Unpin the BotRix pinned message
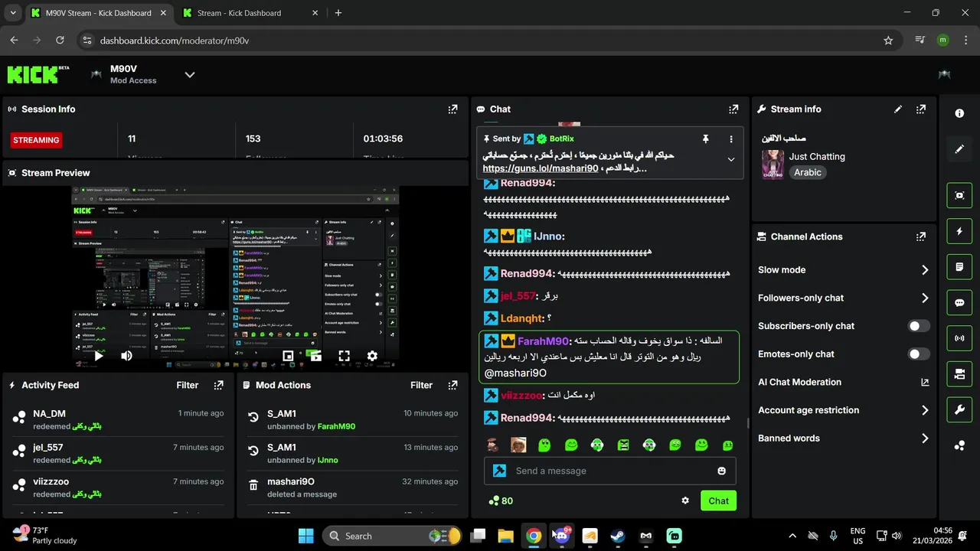Screen dimensions: 980x551 click(706, 139)
